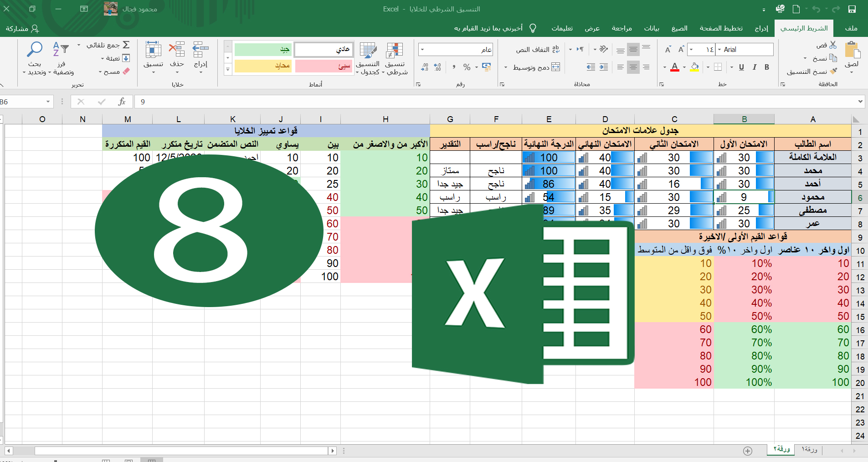868x462 pixels.
Task: Select the column B header
Action: tap(744, 119)
